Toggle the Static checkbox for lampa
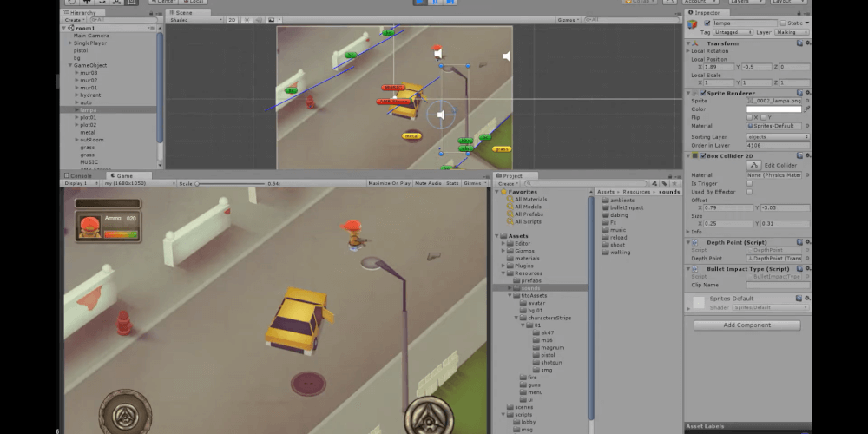Screen dimensions: 868x434 (784, 23)
